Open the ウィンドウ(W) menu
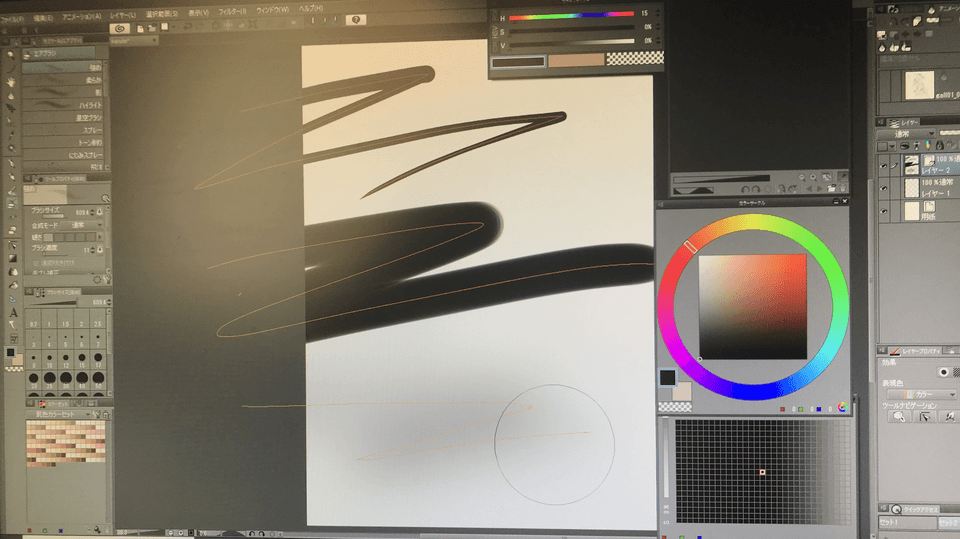Viewport: 960px width, 539px height. click(272, 10)
